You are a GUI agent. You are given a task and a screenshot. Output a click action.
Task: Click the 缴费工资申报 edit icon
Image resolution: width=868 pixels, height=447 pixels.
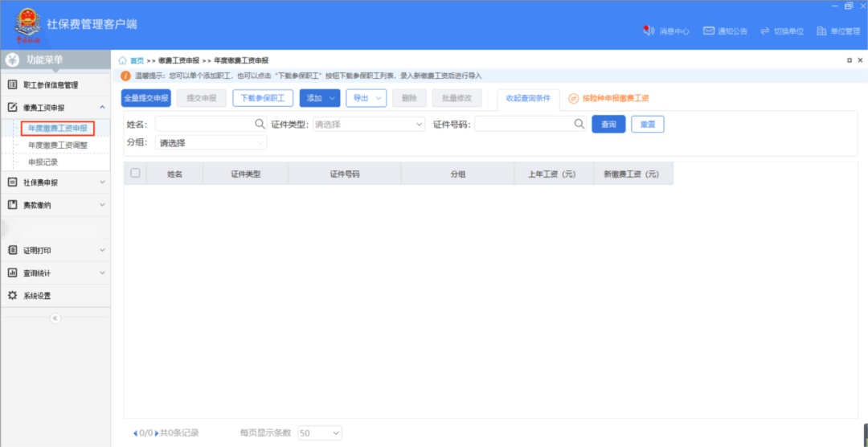(x=12, y=108)
